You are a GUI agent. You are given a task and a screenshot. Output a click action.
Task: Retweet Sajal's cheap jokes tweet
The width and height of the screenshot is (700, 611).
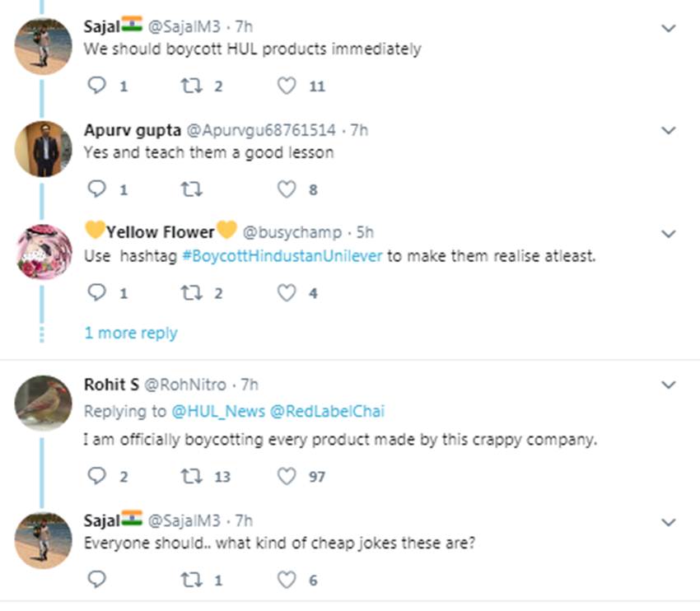click(191, 581)
